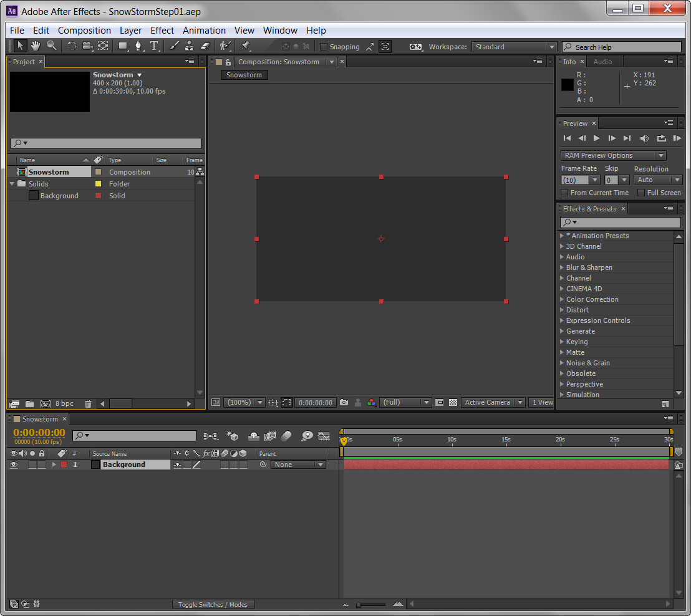Open the preview Resolution Auto dropdown
Screen dimensions: 691x616
[x=658, y=180]
